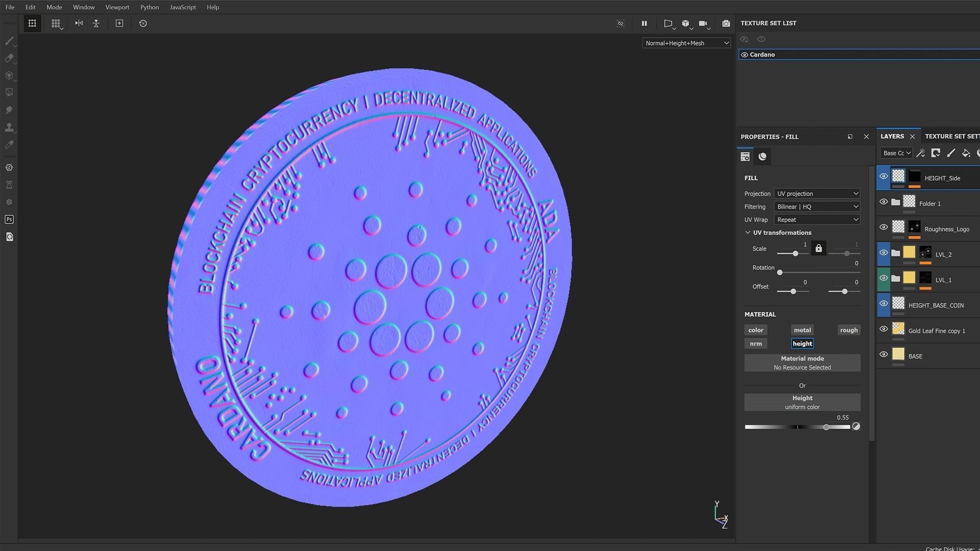
Task: Open the Normal+Height+Mesh display dropdown
Action: [686, 43]
